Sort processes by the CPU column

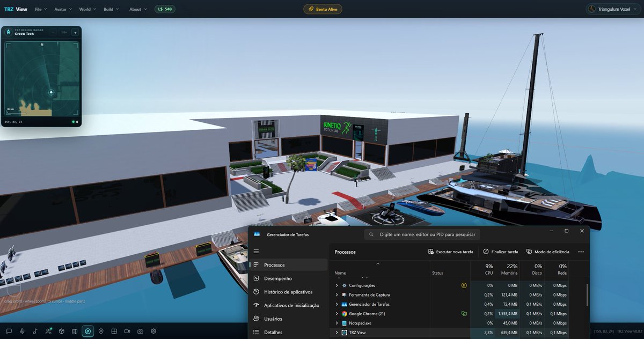point(482,269)
